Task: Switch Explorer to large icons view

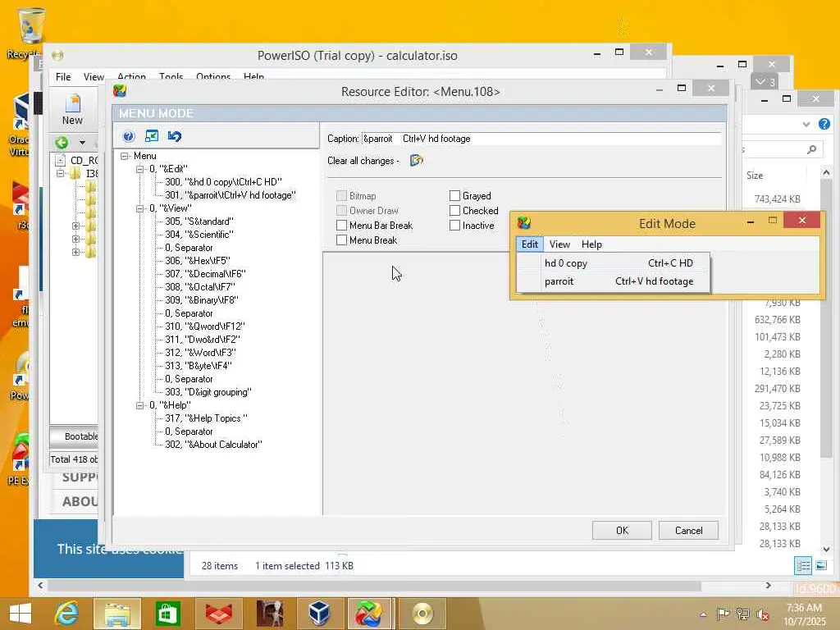Action: click(821, 566)
